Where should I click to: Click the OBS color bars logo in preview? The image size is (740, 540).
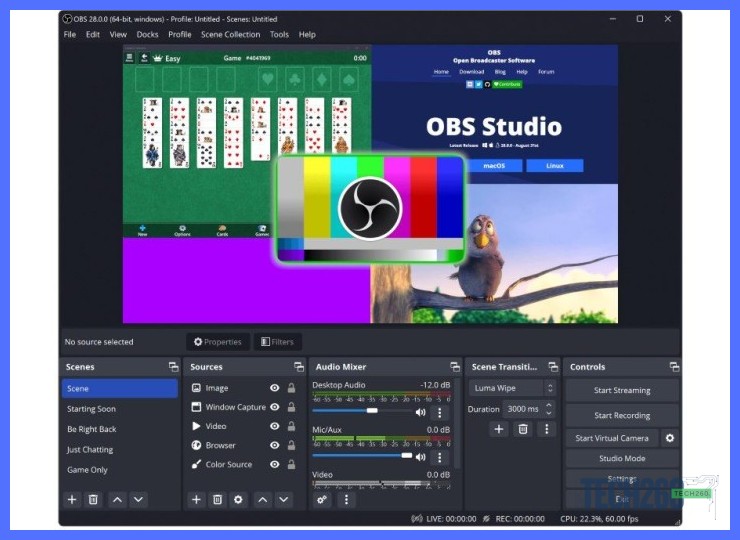click(x=370, y=209)
